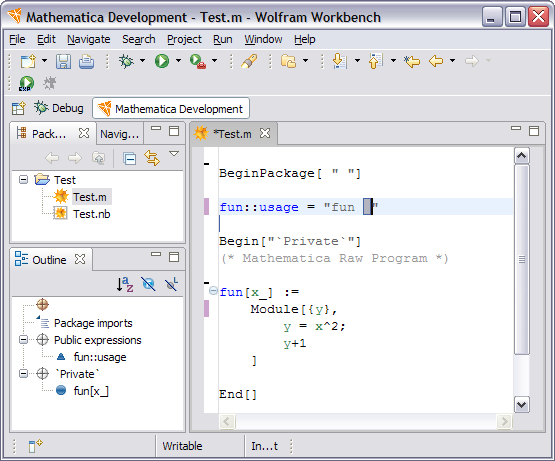Switch to the Navigator tab

pyautogui.click(x=120, y=134)
